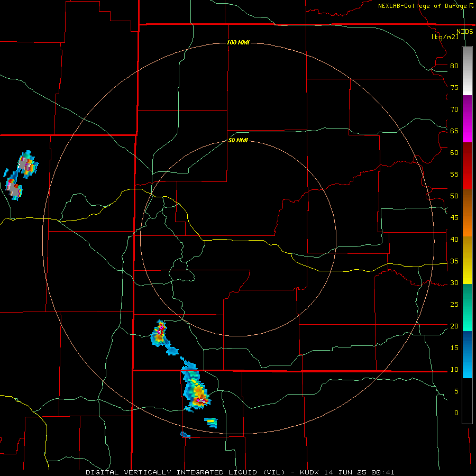Click the tiny blue cell at southern map edge
The width and height of the screenshot is (476, 476).
(x=185, y=435)
